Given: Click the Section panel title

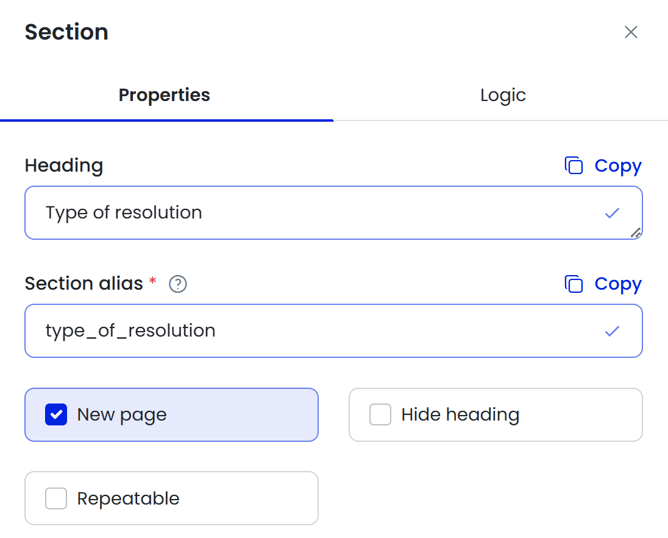Looking at the screenshot, I should click(66, 32).
